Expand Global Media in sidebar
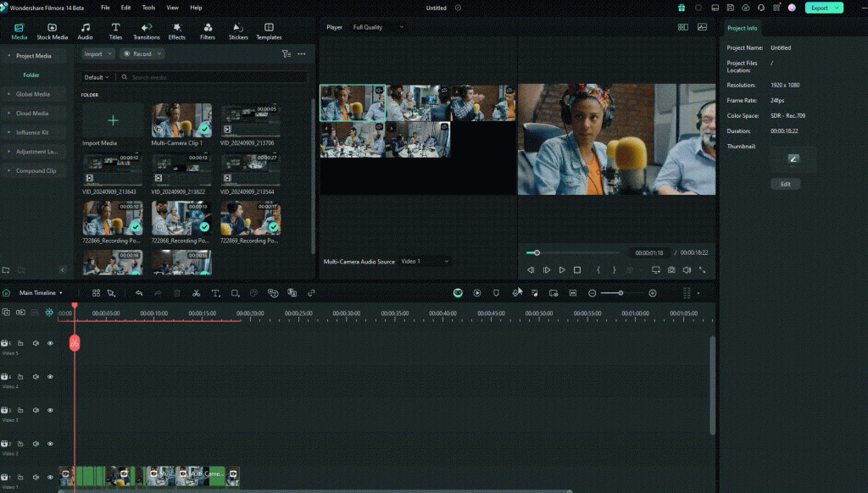The height and width of the screenshot is (493, 868). coord(33,94)
